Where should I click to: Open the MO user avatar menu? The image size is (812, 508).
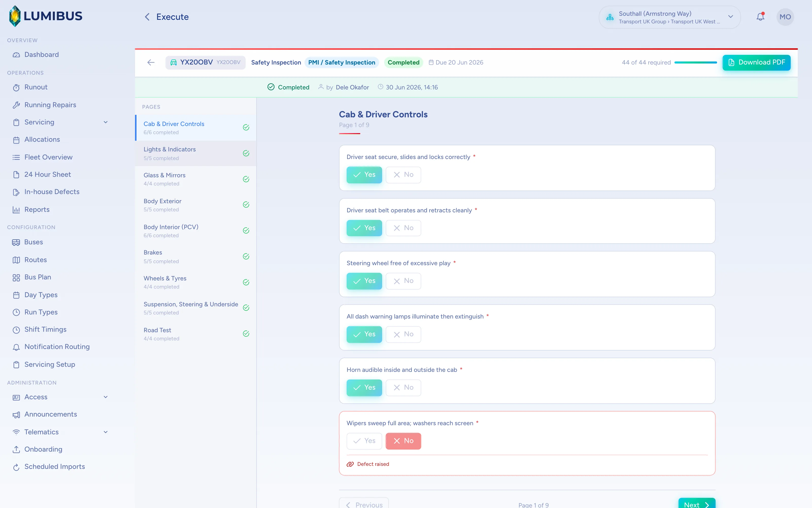(x=785, y=17)
